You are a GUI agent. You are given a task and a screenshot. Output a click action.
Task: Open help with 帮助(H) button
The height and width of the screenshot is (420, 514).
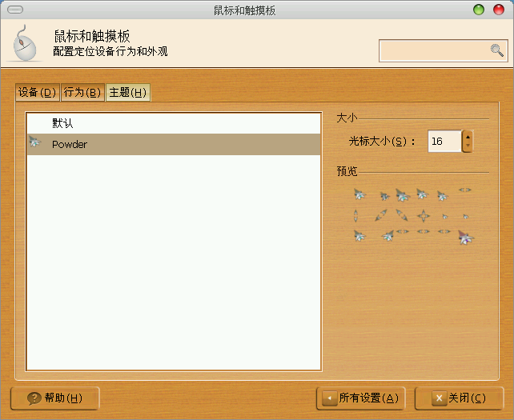point(55,398)
